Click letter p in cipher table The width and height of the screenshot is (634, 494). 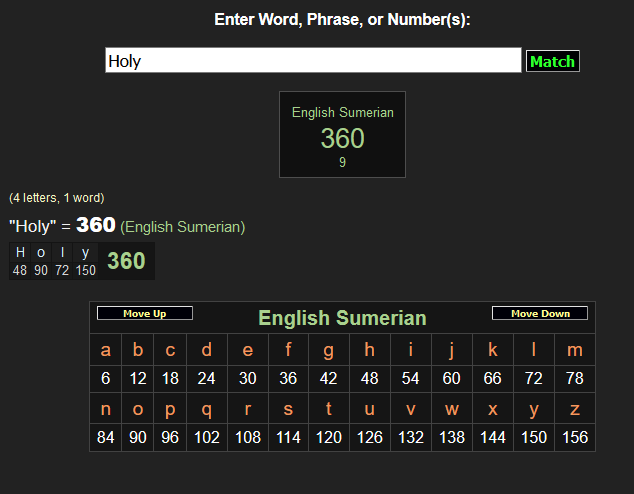(x=170, y=409)
